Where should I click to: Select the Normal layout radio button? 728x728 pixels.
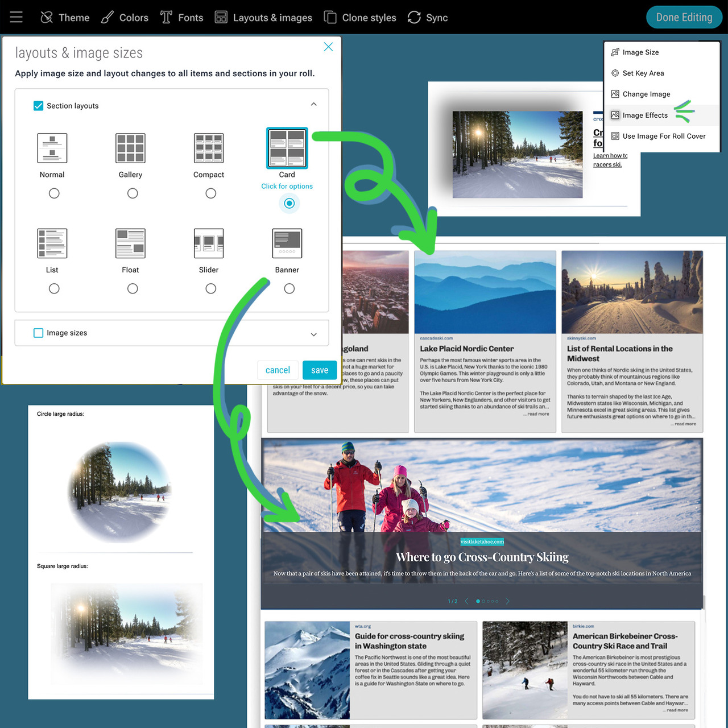tap(54, 193)
